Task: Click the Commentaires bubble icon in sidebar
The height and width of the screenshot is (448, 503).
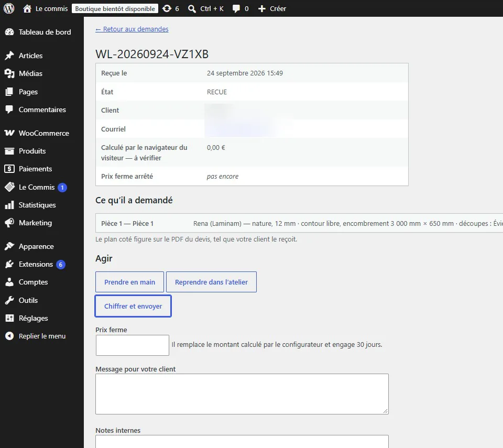Action: coord(9,110)
